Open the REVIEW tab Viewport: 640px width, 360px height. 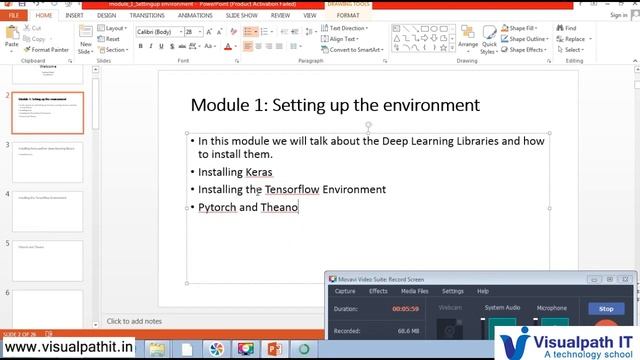280,15
